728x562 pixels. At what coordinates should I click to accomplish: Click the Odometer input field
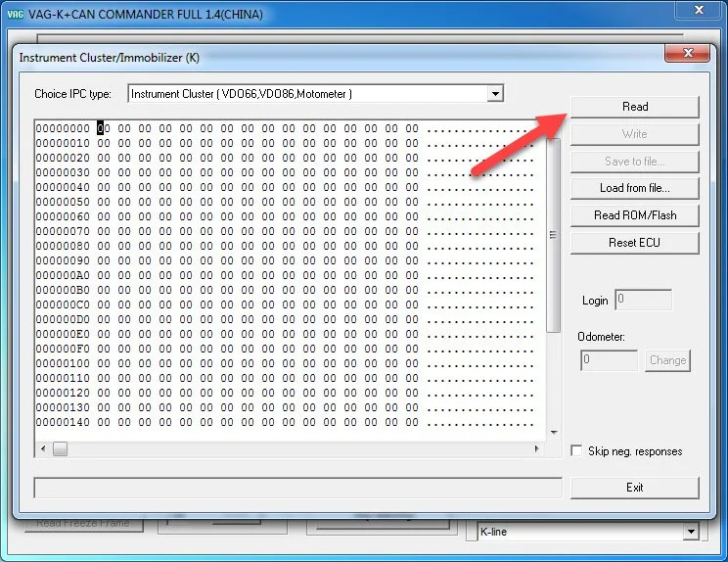tap(610, 360)
